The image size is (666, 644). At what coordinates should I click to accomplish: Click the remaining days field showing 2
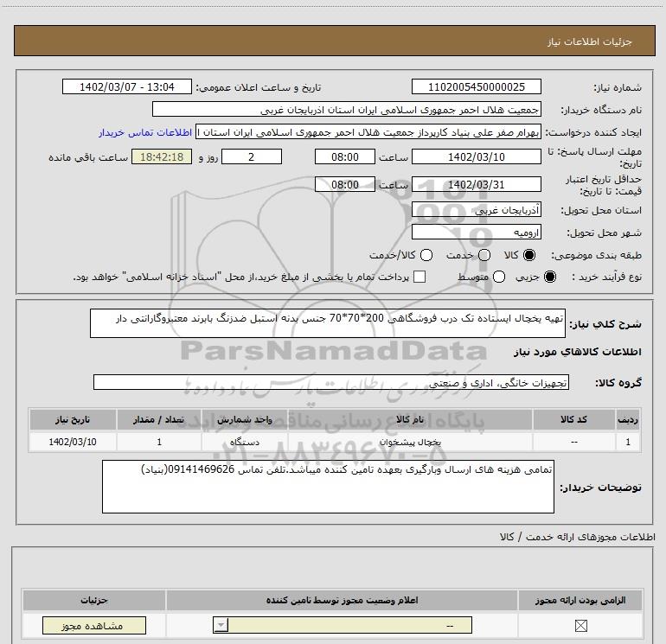tap(252, 156)
